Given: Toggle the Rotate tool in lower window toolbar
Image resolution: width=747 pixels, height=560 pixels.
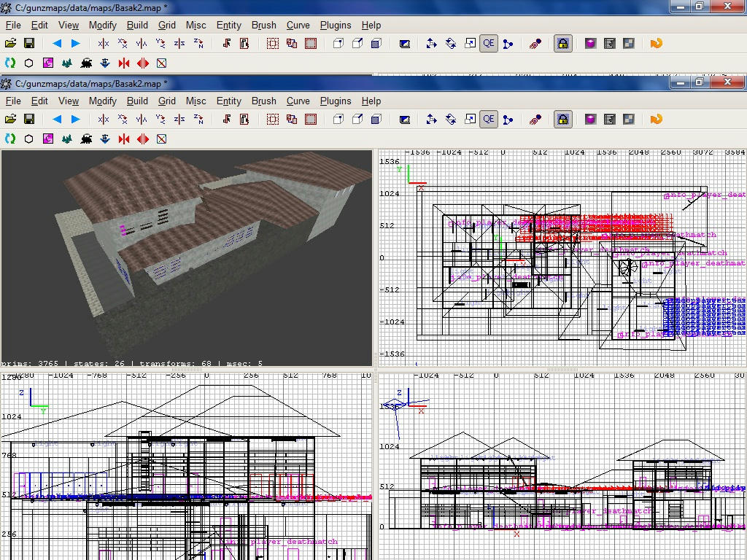Looking at the screenshot, I should click(451, 119).
